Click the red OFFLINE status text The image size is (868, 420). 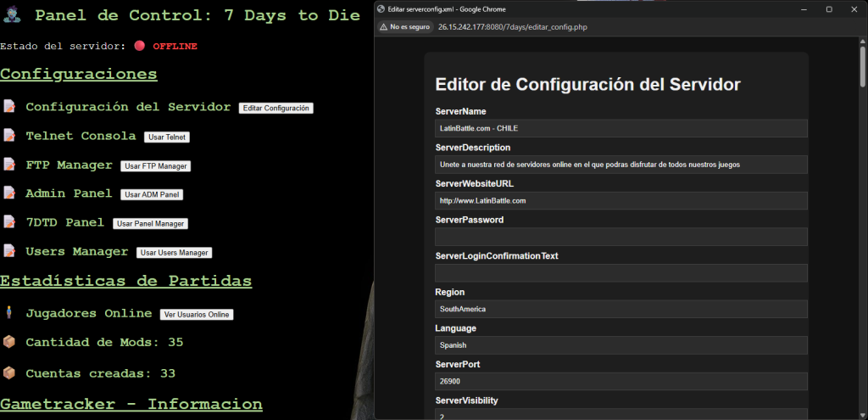coord(175,47)
